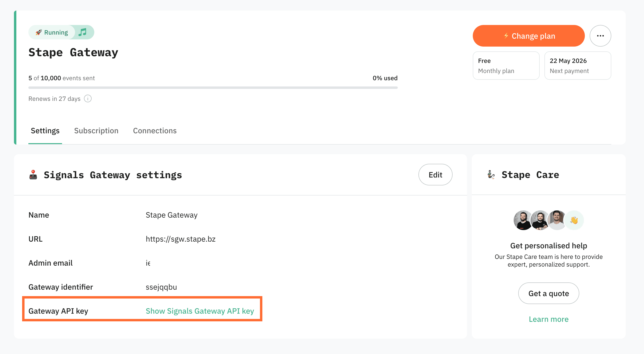Click the lightning bolt icon on Change plan
Image resolution: width=644 pixels, height=354 pixels.
point(506,36)
